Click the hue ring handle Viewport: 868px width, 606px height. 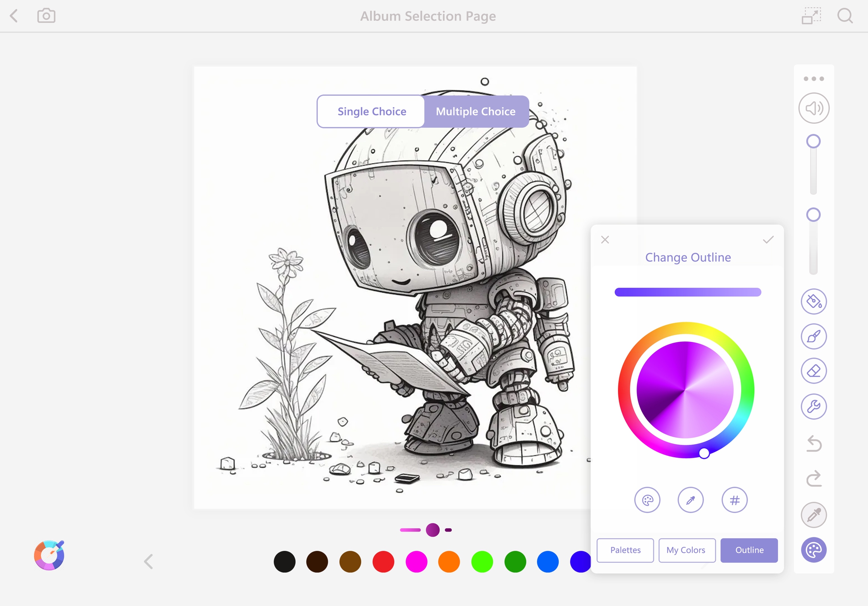point(704,453)
